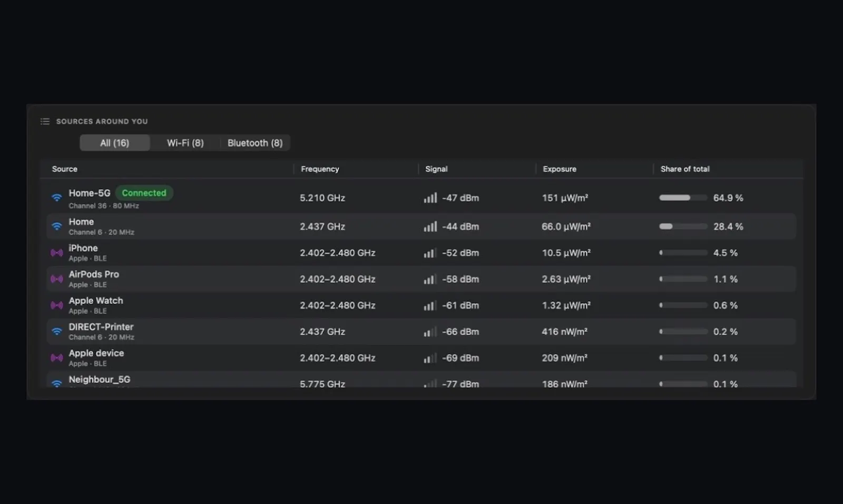Click the 5.775 GHz frequency value
The height and width of the screenshot is (504, 843).
322,384
